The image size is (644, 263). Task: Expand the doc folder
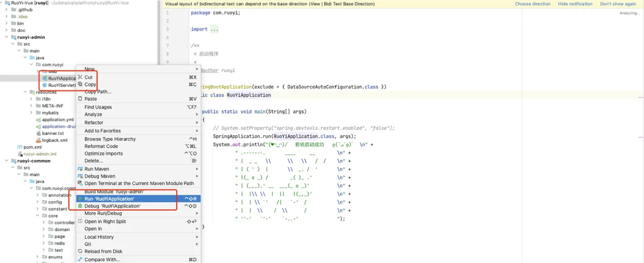coord(7,30)
